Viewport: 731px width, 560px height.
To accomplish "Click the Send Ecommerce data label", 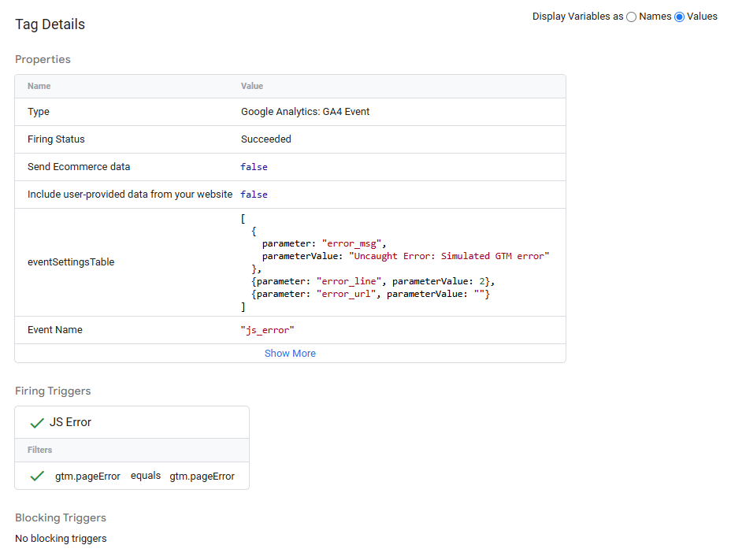I will pyautogui.click(x=79, y=166).
